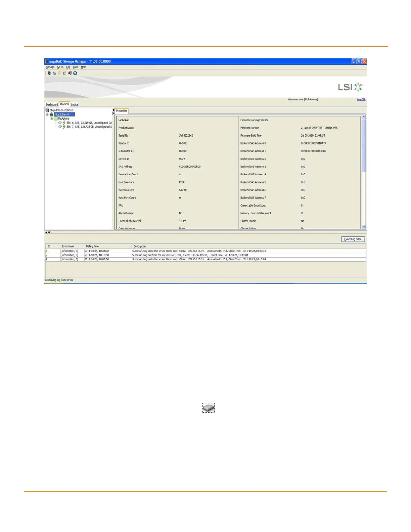Click the server icon in the toolbar
The height and width of the screenshot is (532, 411).
pyautogui.click(x=49, y=73)
